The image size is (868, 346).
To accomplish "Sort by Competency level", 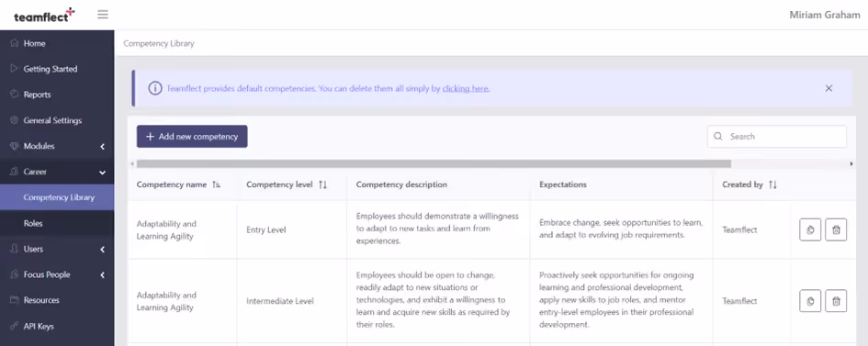I will coord(322,184).
